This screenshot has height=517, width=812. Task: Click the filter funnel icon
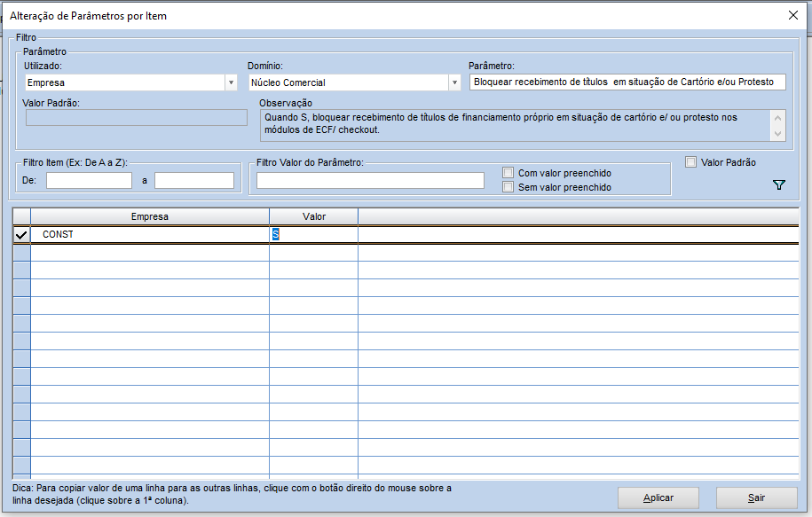click(x=779, y=185)
